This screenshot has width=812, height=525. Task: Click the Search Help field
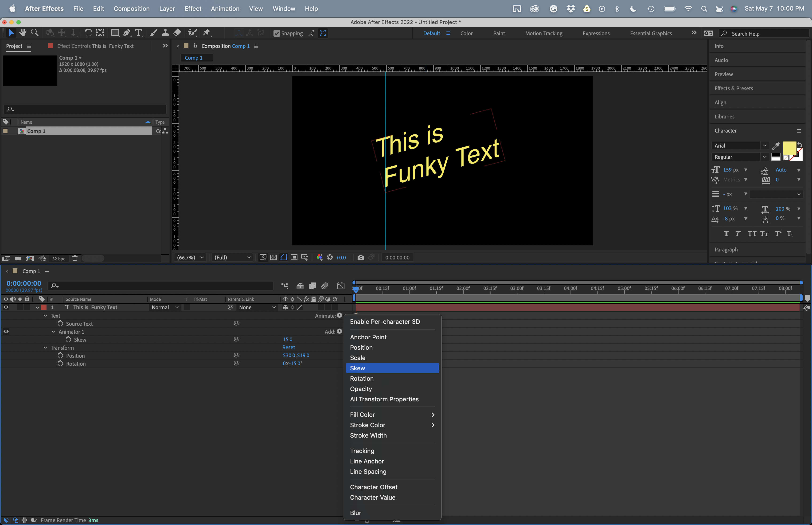pyautogui.click(x=763, y=33)
